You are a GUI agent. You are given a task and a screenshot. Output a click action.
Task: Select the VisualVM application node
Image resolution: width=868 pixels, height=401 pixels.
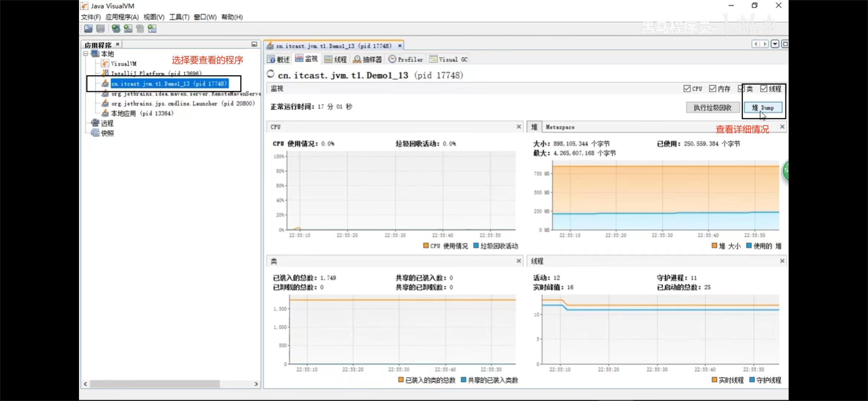pos(124,64)
